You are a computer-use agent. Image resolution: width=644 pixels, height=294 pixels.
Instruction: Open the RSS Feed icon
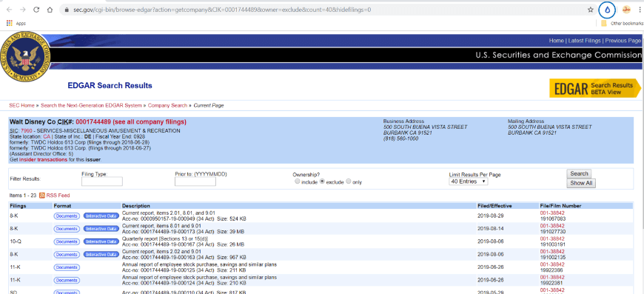(x=42, y=196)
